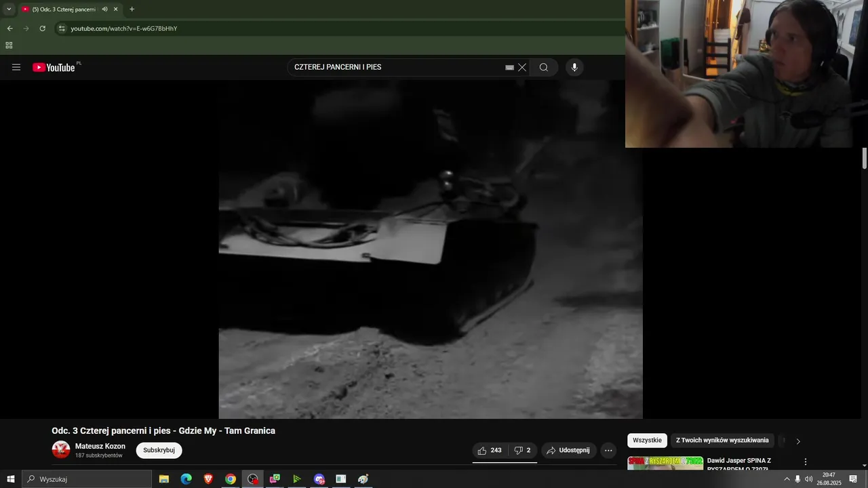Open the Mateusz Kozon channel name link
868x488 pixels.
click(100, 446)
